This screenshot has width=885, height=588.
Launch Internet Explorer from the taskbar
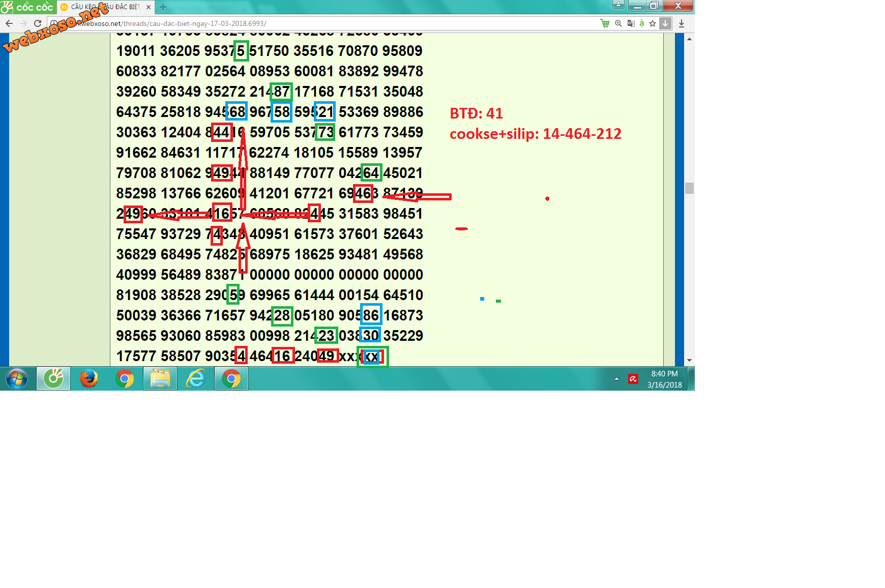[196, 379]
